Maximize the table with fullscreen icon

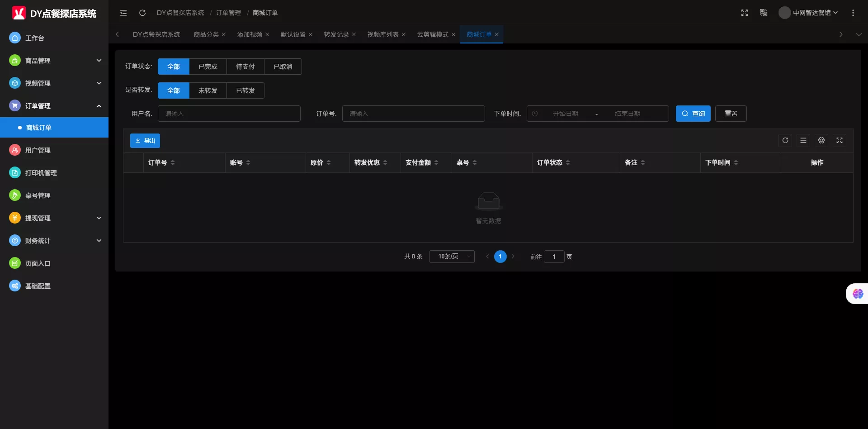pyautogui.click(x=840, y=140)
